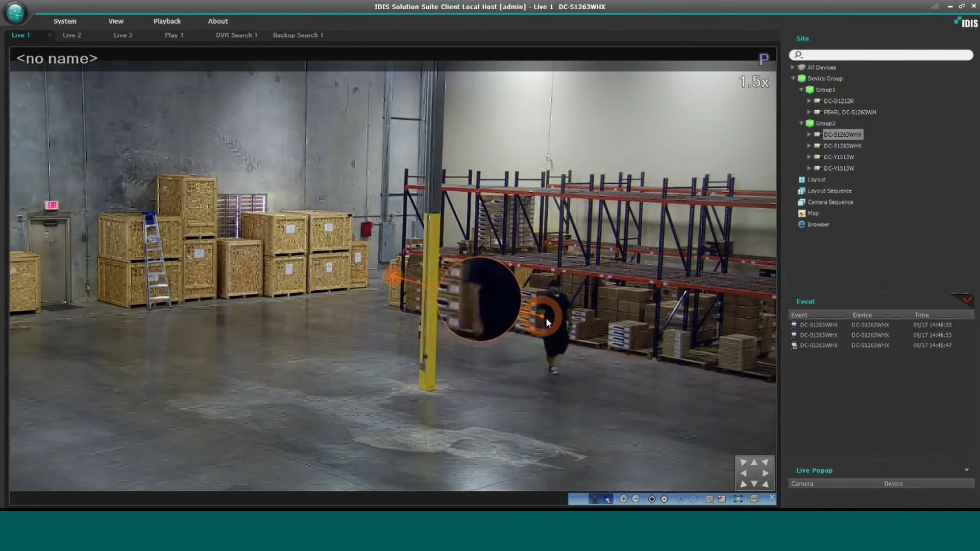This screenshot has width=980, height=551.
Task: Click the focus far icon in PTZ toolbar
Action: (664, 499)
